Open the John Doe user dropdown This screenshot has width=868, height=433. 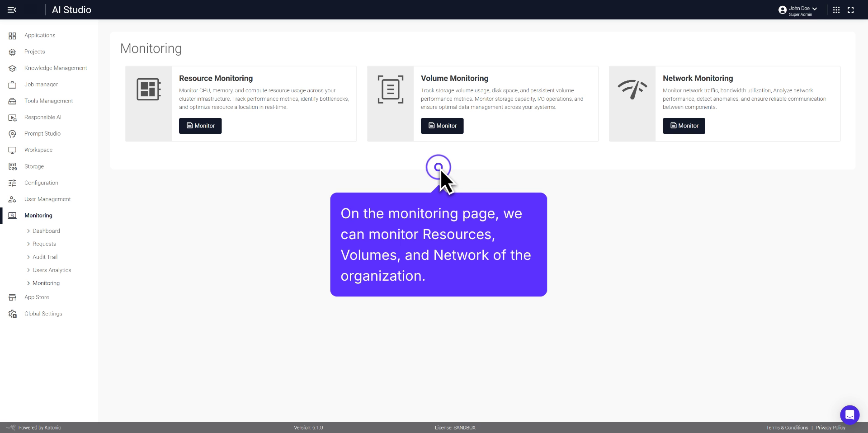[x=798, y=10]
